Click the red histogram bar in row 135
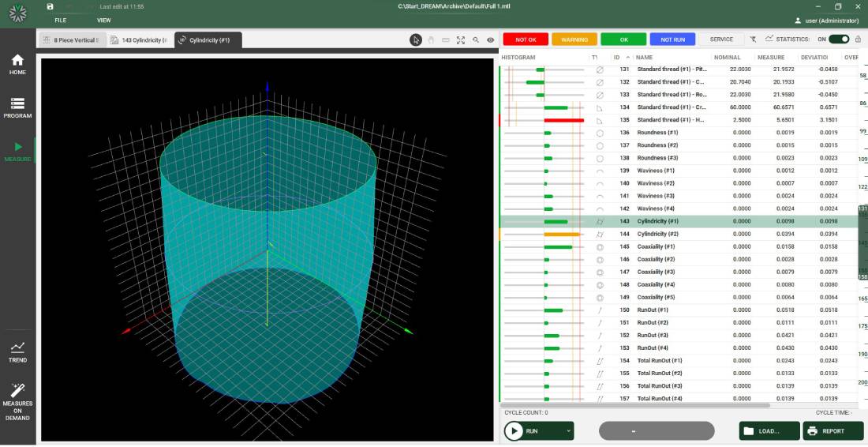The height and width of the screenshot is (447, 868). (563, 120)
